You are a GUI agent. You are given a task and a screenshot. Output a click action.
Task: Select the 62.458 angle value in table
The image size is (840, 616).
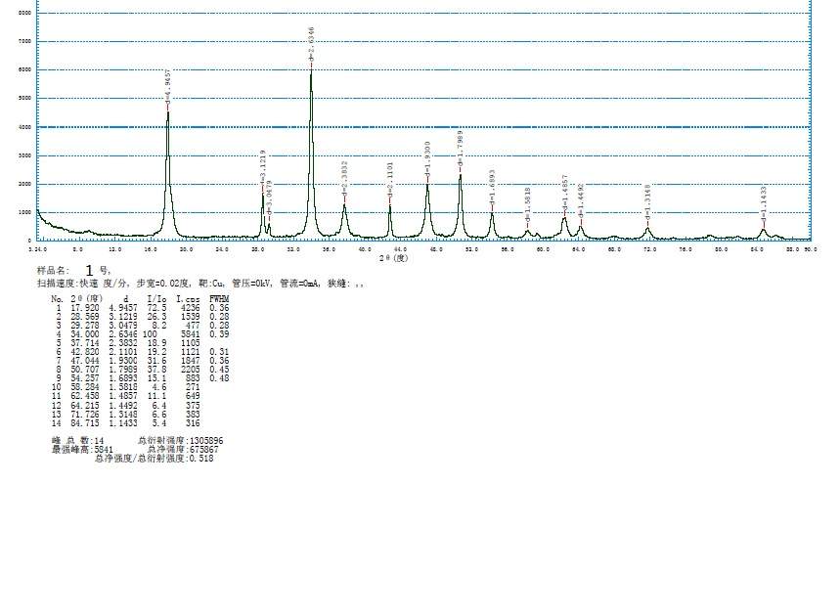(85, 396)
